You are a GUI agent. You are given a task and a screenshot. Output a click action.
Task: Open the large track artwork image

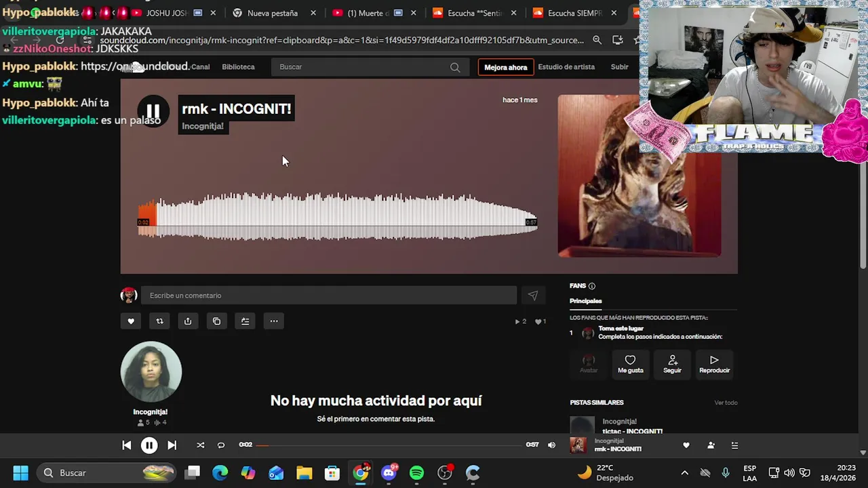click(x=639, y=176)
